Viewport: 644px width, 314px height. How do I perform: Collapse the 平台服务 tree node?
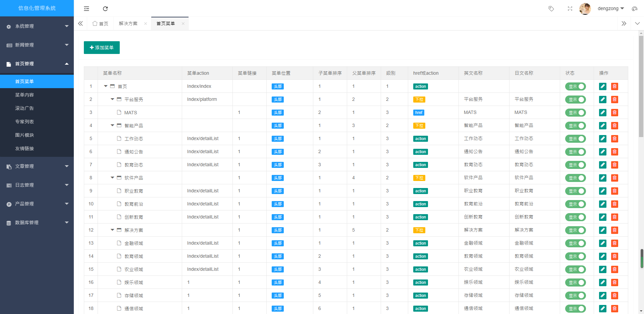tap(112, 99)
